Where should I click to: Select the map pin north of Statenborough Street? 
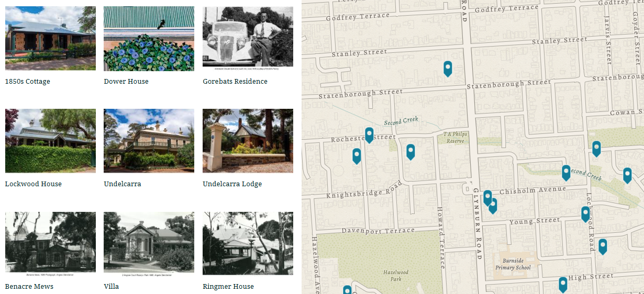pos(448,68)
